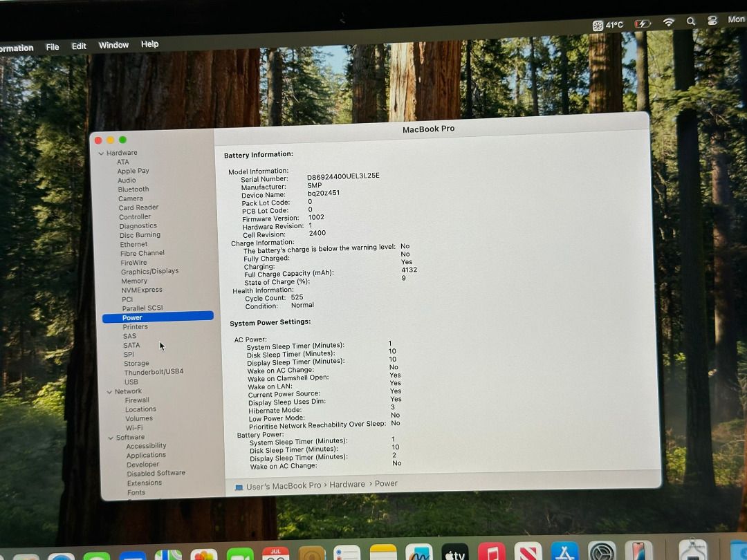Image resolution: width=747 pixels, height=560 pixels.
Task: Select Storage in the sidebar
Action: coord(136,364)
